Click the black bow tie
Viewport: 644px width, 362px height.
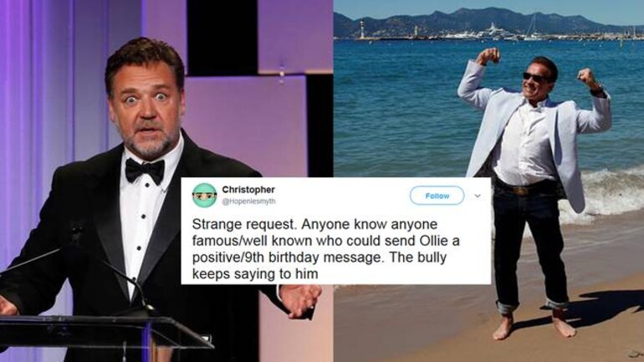click(145, 170)
